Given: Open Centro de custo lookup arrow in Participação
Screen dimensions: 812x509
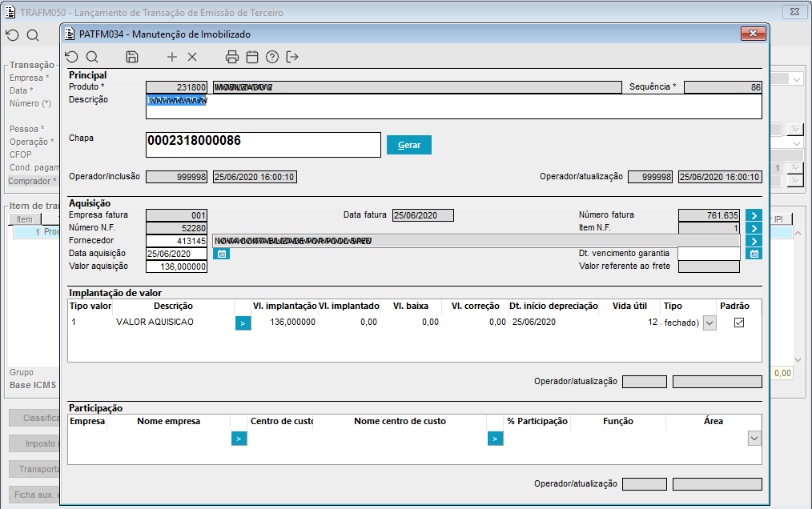Looking at the screenshot, I should point(495,439).
